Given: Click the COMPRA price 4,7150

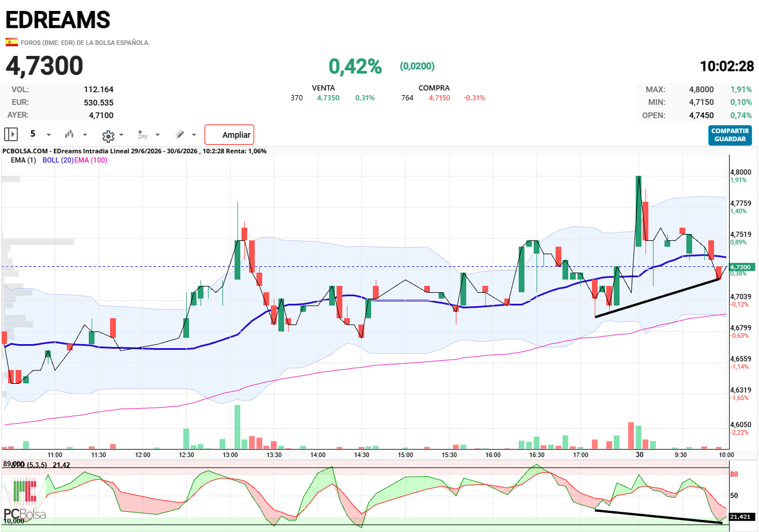Looking at the screenshot, I should tap(439, 98).
